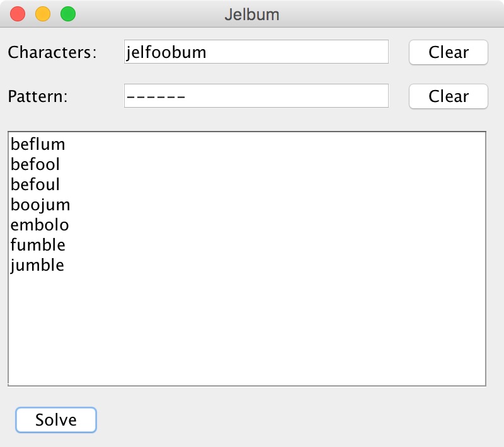Choose boojum in the word list
504x447 pixels.
[40, 205]
